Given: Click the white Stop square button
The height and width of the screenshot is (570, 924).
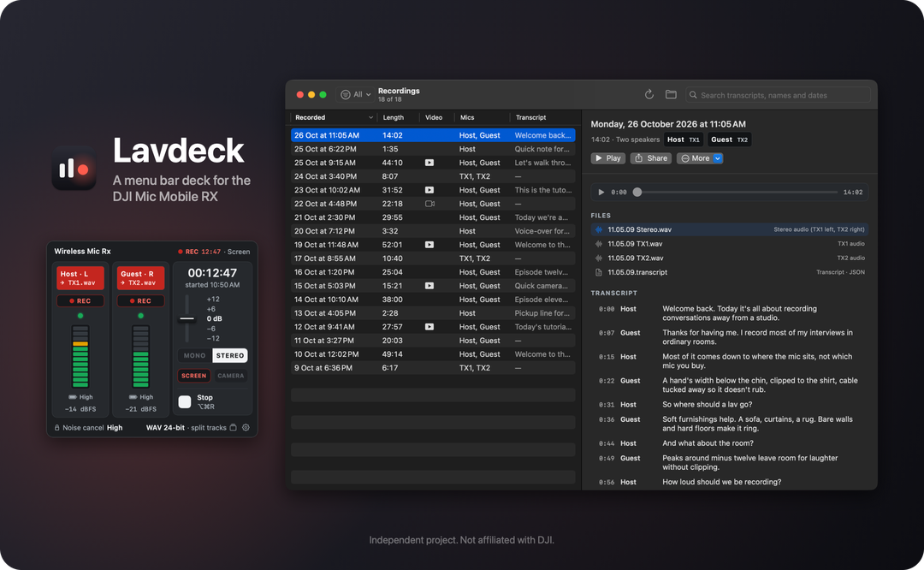Looking at the screenshot, I should [x=185, y=402].
